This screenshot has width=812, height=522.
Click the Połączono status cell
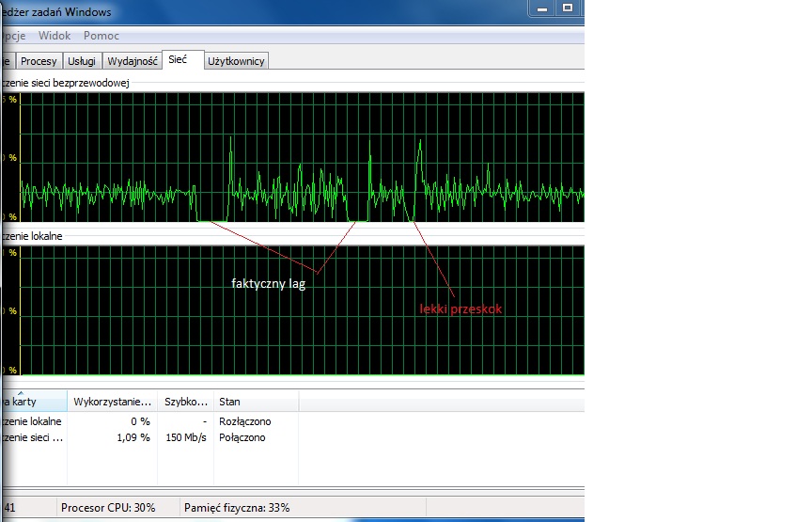(x=242, y=437)
